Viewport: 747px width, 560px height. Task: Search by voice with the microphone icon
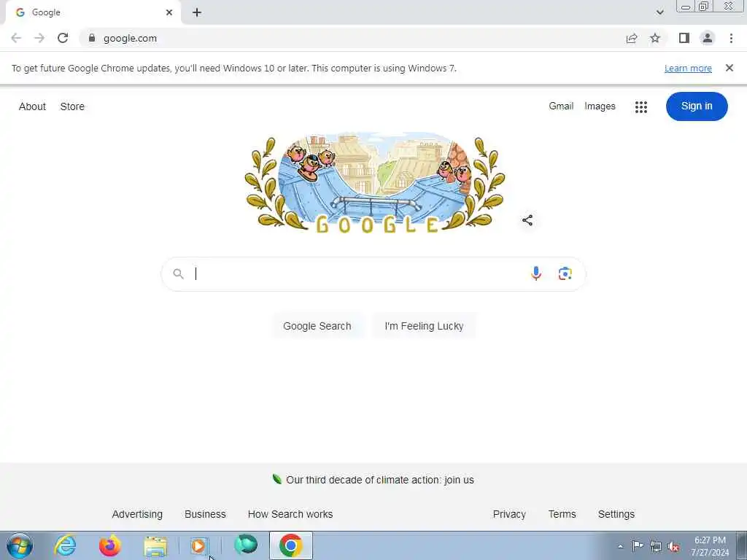(x=536, y=273)
